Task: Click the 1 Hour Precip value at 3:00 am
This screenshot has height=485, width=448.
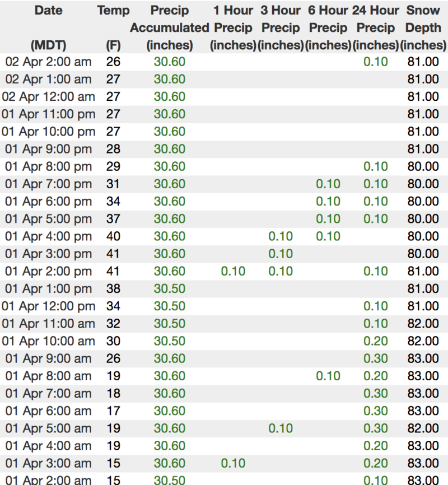Action: click(x=233, y=464)
